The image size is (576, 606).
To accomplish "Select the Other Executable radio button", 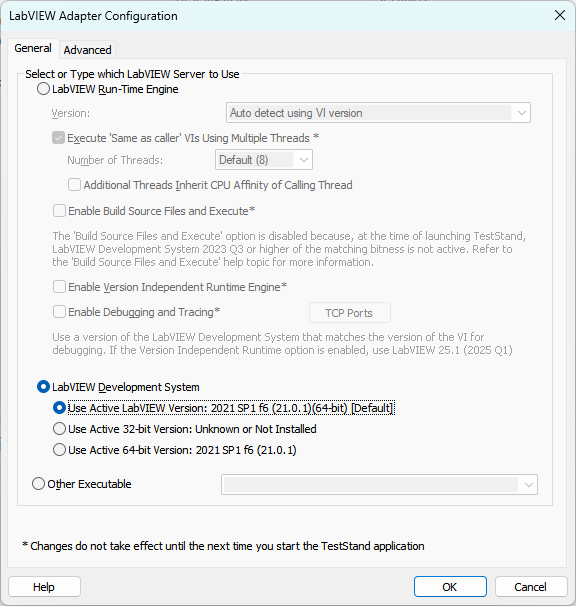I will point(38,484).
